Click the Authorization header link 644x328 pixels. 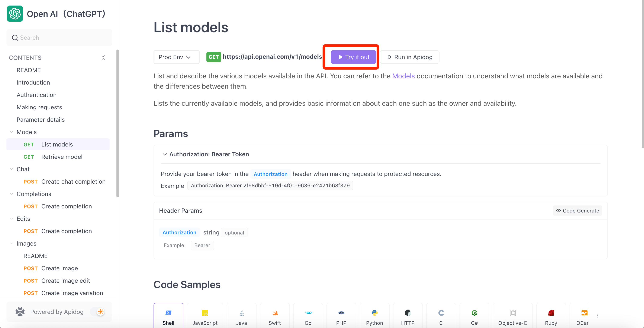click(x=271, y=174)
